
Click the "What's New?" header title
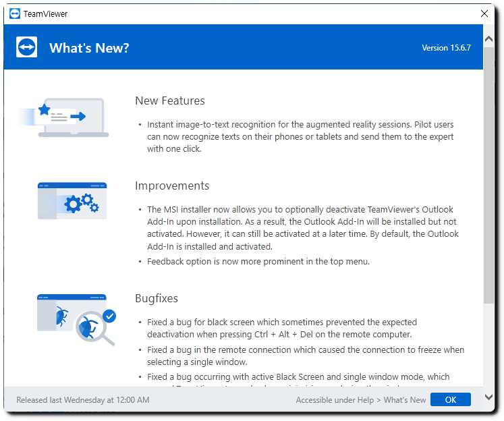[x=89, y=48]
